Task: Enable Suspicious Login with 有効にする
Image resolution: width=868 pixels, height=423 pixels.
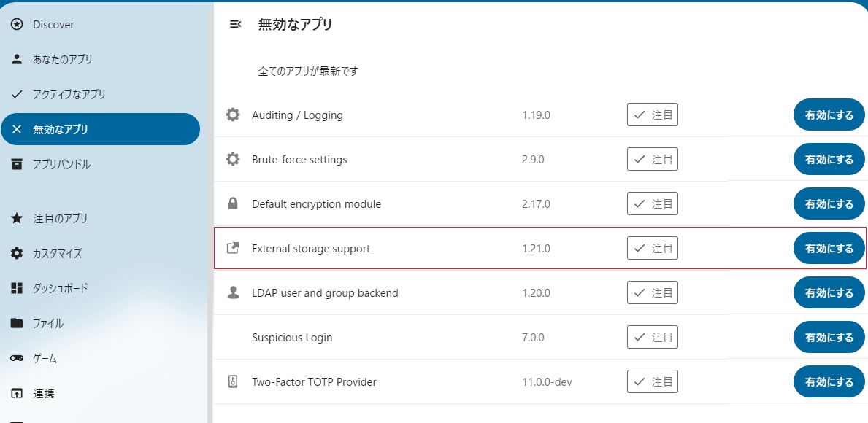Action: [829, 337]
